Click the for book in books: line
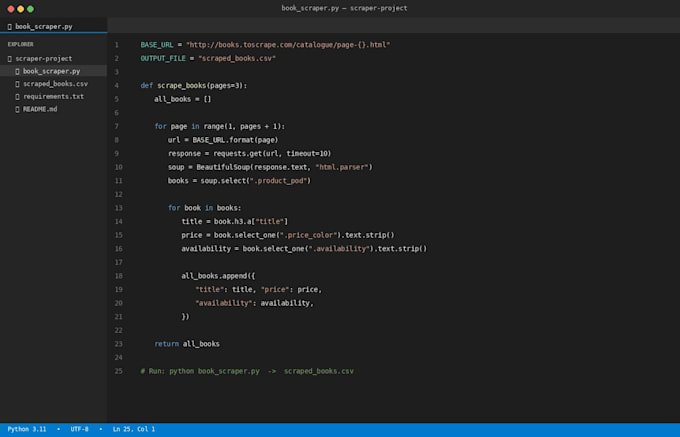 [204, 208]
